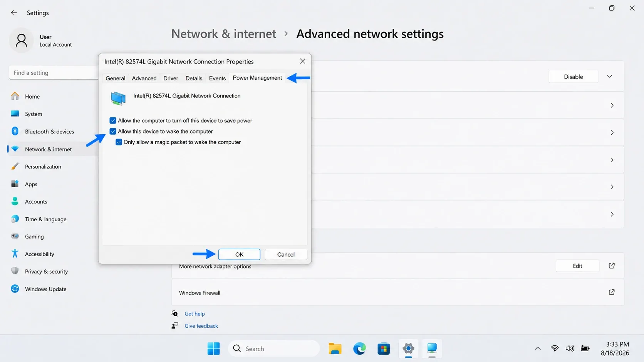The width and height of the screenshot is (644, 362).
Task: Click the Settings back arrow
Action: [x=14, y=13]
